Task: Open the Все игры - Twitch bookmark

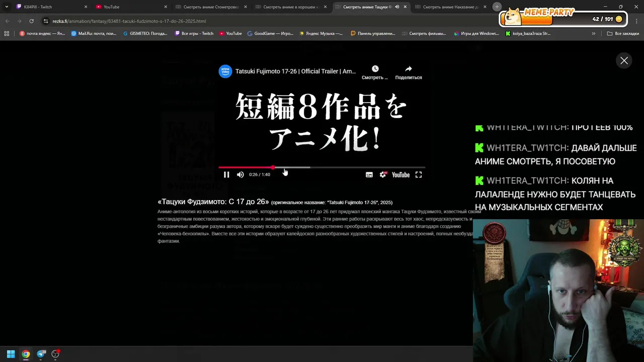Action: pyautogui.click(x=194, y=34)
